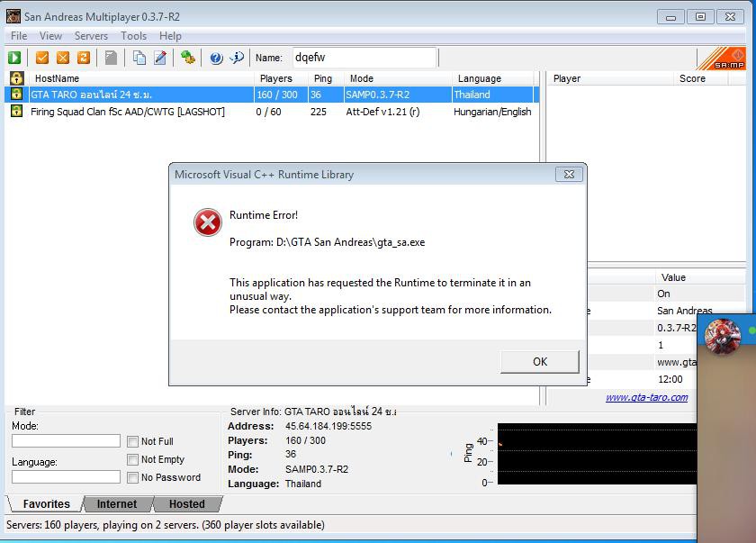
Task: Click the red error icon in the dialog
Action: (208, 222)
